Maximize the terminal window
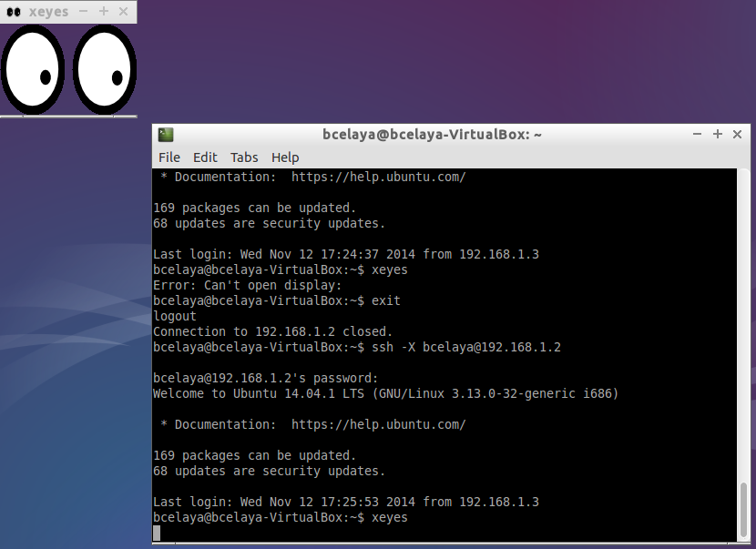The height and width of the screenshot is (549, 756). click(x=718, y=134)
